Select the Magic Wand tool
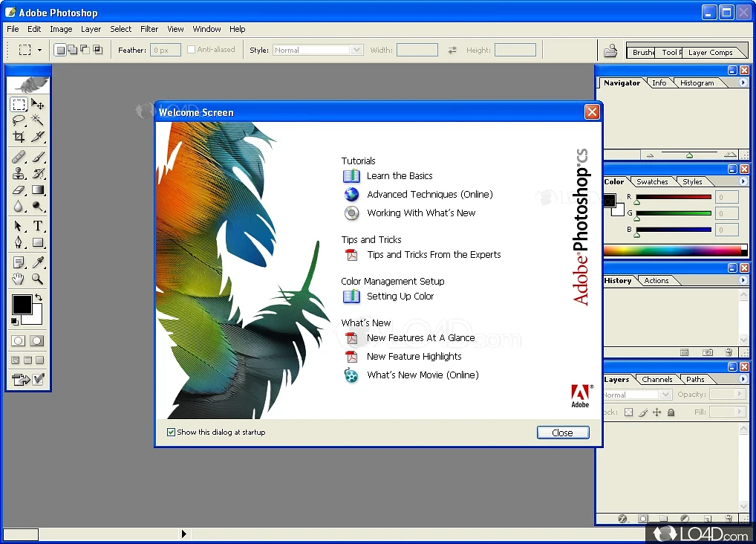Image resolution: width=756 pixels, height=544 pixels. (39, 120)
